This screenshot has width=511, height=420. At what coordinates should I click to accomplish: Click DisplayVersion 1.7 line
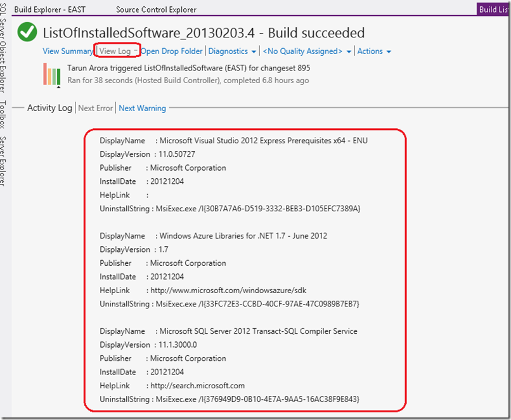point(134,249)
